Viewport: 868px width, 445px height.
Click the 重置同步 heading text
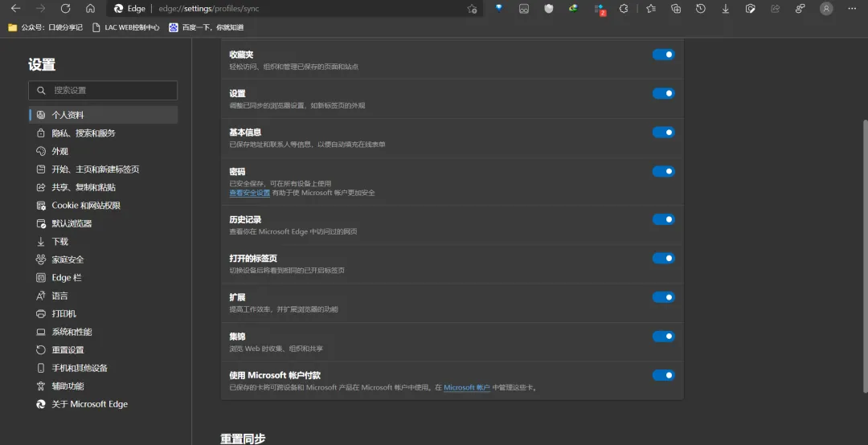(243, 439)
